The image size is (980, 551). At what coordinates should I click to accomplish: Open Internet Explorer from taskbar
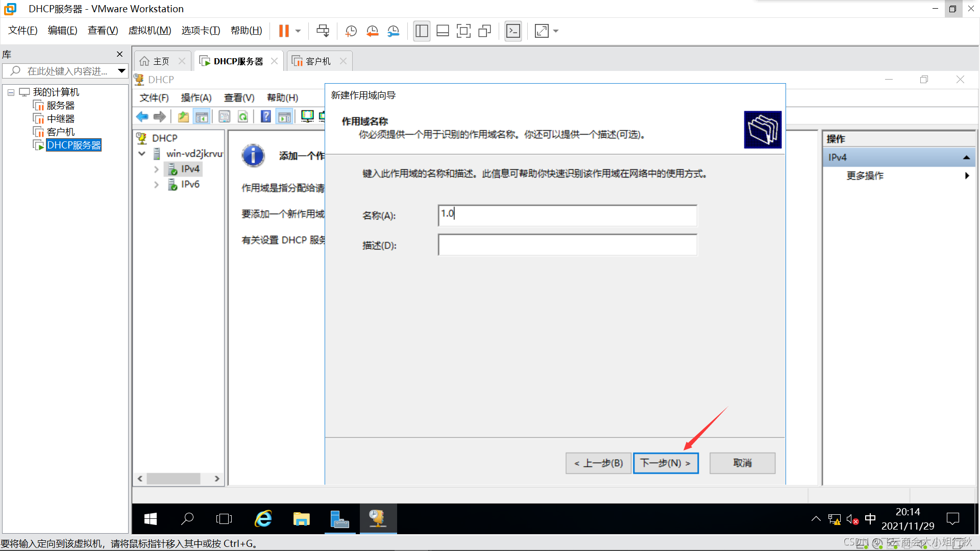[x=263, y=519]
